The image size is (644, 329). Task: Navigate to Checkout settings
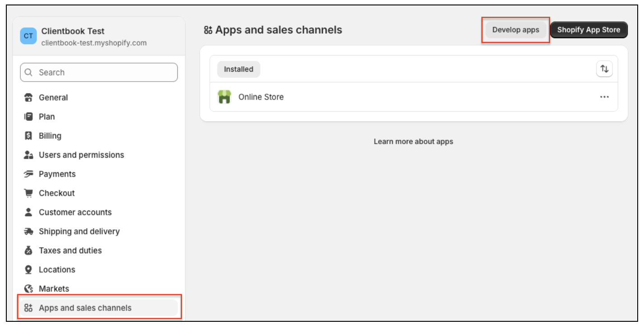tap(98, 193)
